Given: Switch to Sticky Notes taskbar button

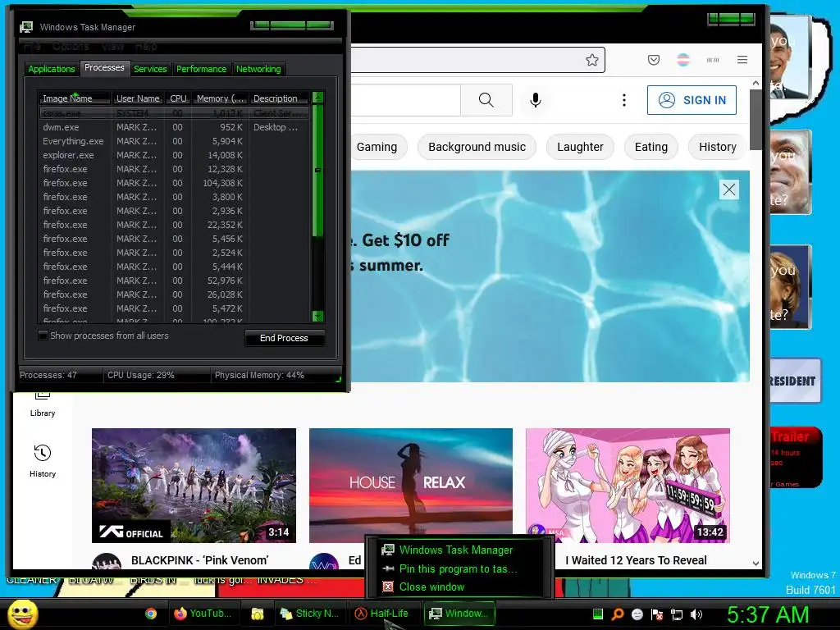Looking at the screenshot, I should click(309, 614).
